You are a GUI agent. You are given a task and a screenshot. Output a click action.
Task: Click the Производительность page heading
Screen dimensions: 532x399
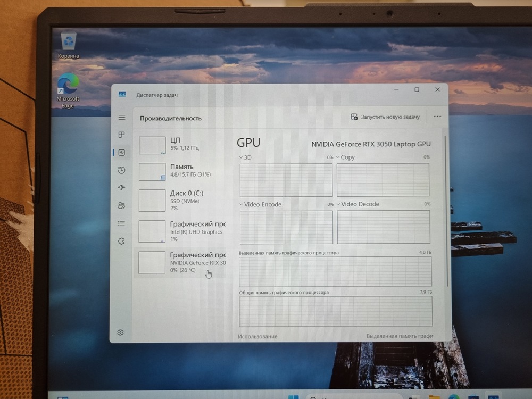(171, 119)
